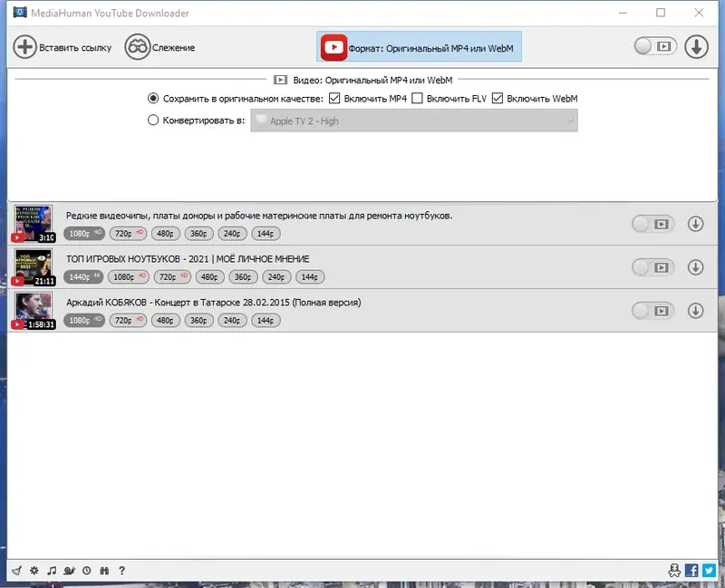Pick 720p for Аркадий КОБЯКОВ concert
The width and height of the screenshot is (725, 588).
(x=128, y=321)
